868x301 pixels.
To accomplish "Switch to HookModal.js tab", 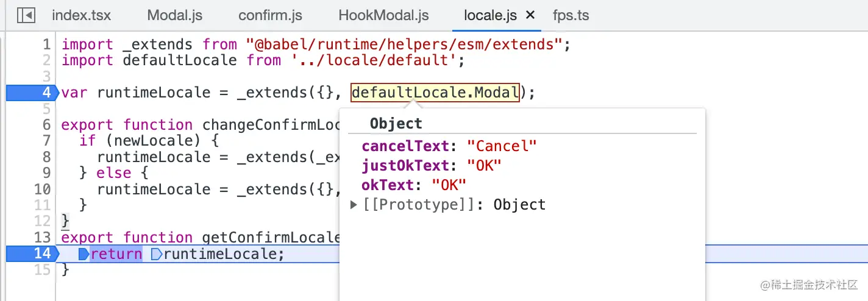I will click(383, 15).
